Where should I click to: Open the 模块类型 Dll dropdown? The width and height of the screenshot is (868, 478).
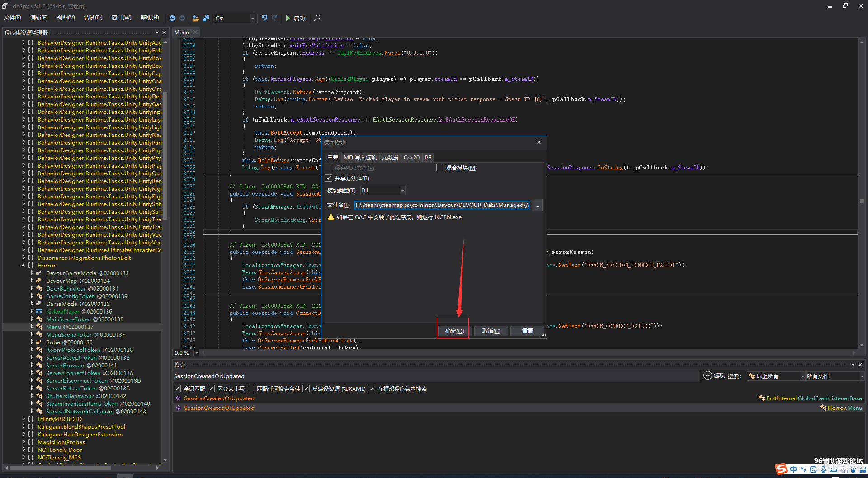pyautogui.click(x=382, y=191)
